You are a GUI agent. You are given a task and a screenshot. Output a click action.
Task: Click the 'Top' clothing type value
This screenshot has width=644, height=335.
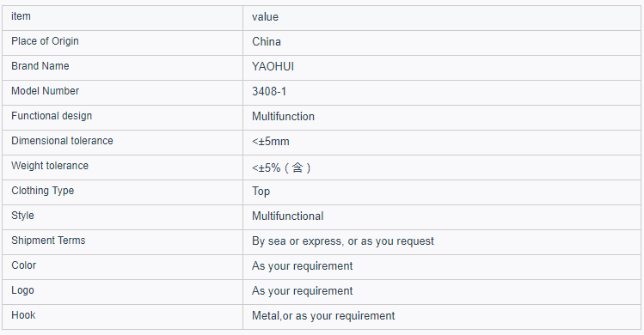coord(261,192)
